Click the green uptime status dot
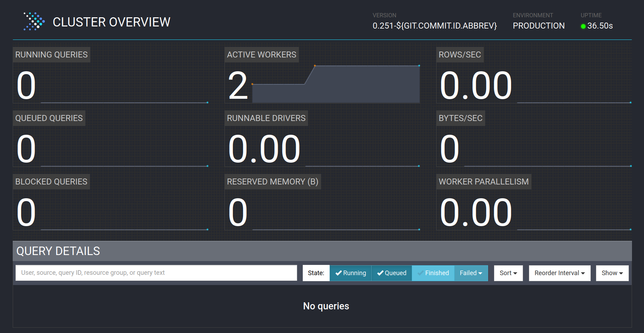 [583, 26]
